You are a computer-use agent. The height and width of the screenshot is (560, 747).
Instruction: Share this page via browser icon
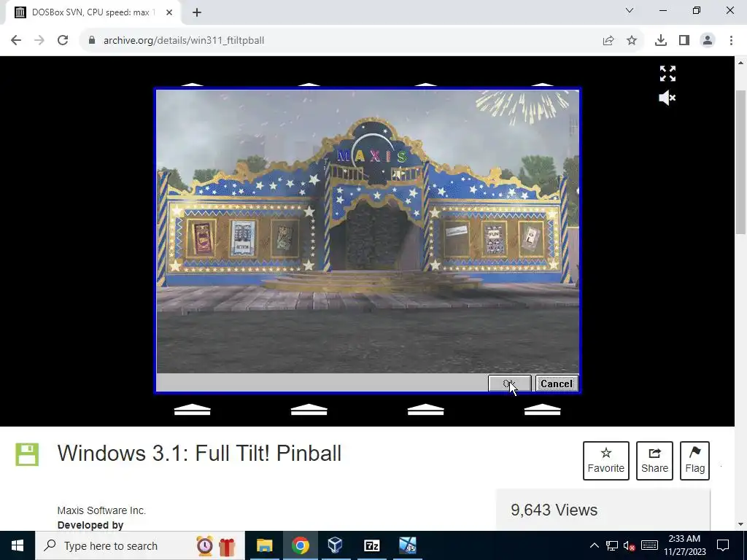(608, 41)
